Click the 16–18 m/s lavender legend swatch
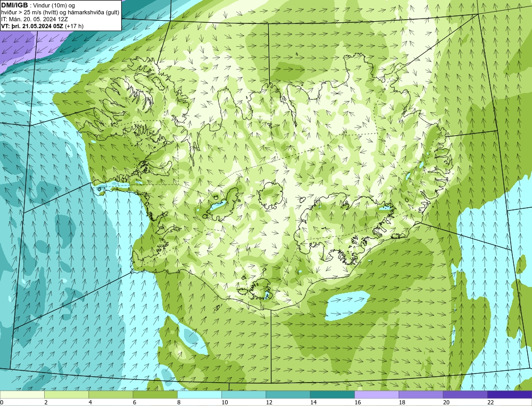The height and width of the screenshot is (406, 532). click(x=377, y=394)
